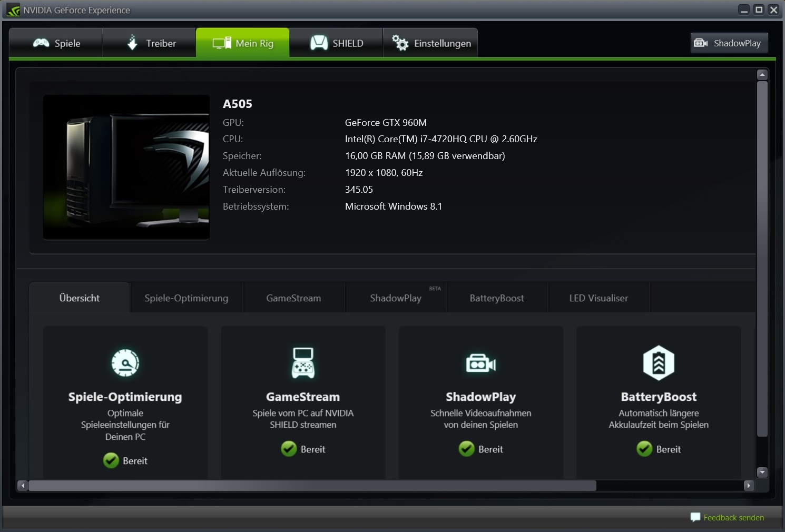
Task: Open the Spiele tab
Action: click(56, 43)
